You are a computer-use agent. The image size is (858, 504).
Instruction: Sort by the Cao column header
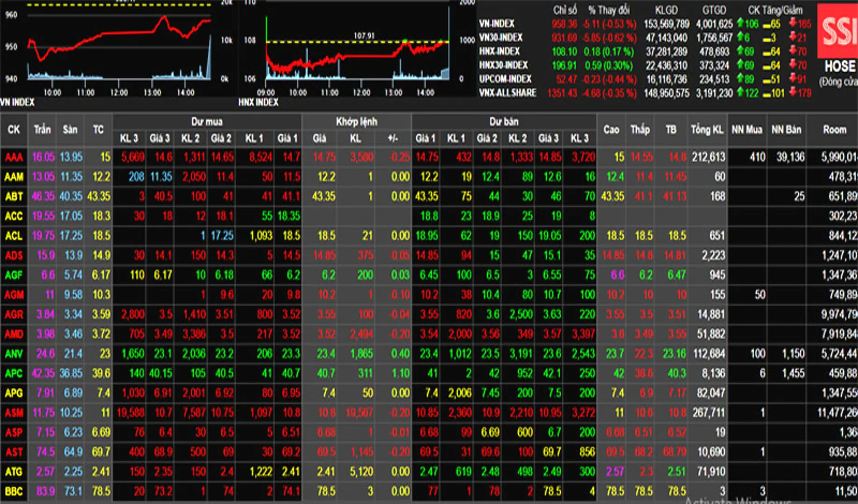click(611, 129)
